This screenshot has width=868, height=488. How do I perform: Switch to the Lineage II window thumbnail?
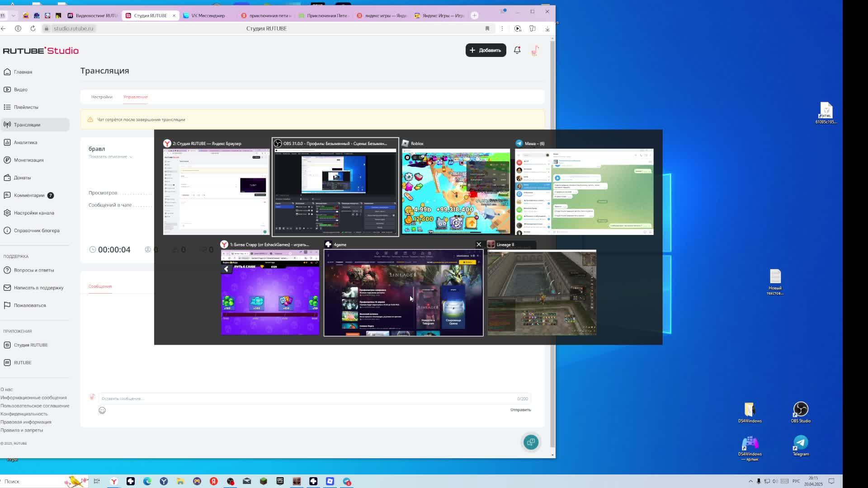click(542, 292)
